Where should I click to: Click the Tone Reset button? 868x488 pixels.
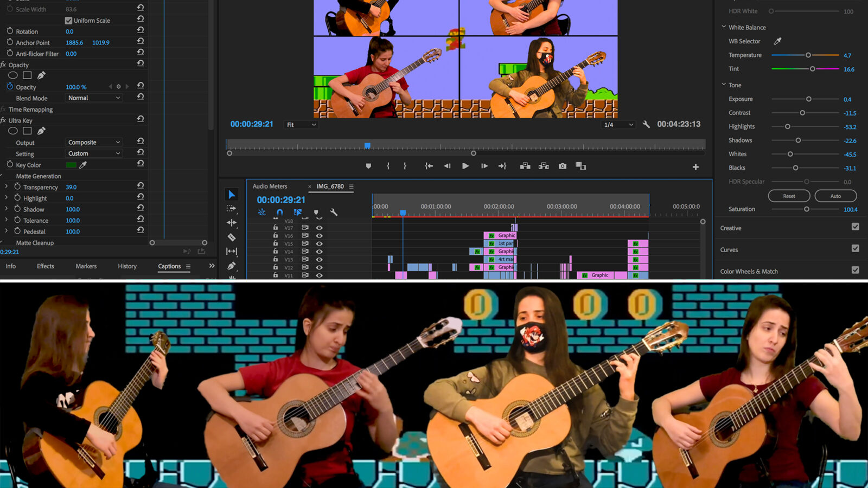(789, 196)
